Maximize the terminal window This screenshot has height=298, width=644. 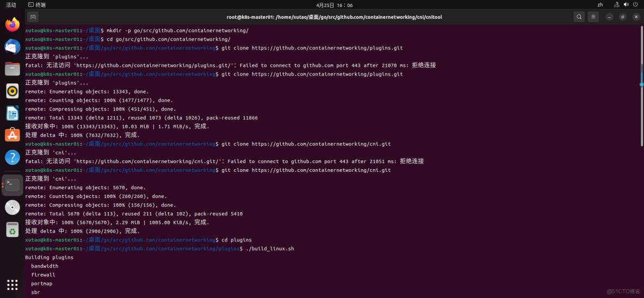623,17
